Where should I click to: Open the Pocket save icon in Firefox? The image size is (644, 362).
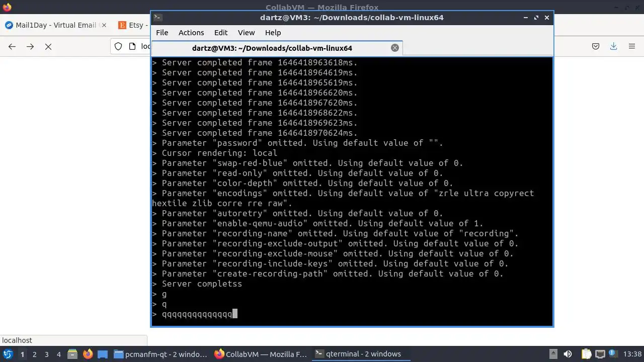[596, 46]
